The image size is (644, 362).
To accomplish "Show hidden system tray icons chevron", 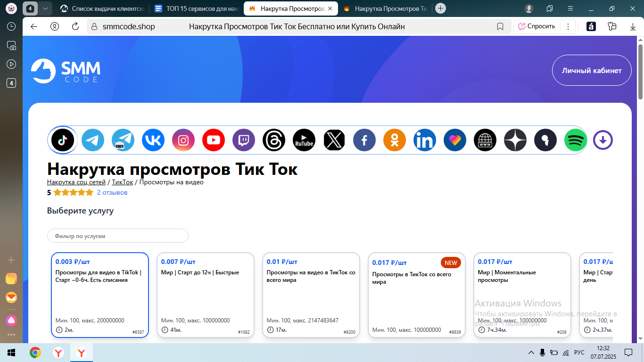I will click(x=531, y=352).
